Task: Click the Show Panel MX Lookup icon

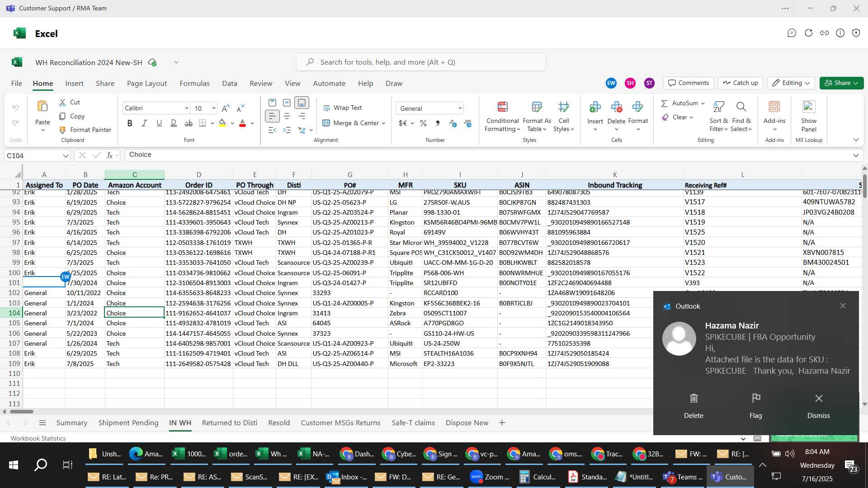Action: pos(809,107)
